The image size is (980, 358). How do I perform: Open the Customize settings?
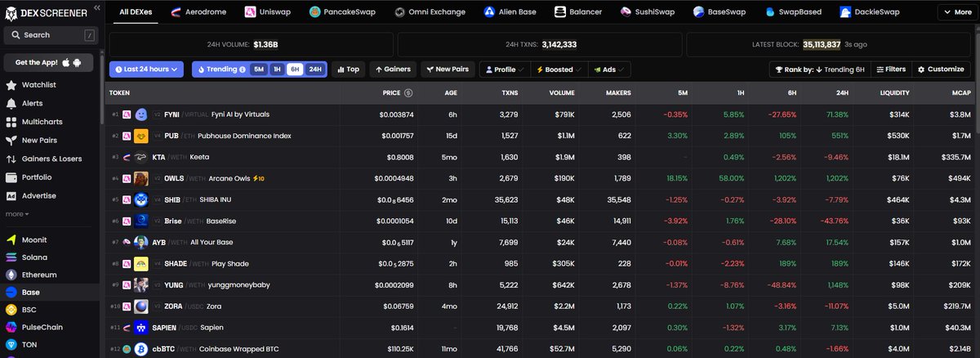pos(941,69)
